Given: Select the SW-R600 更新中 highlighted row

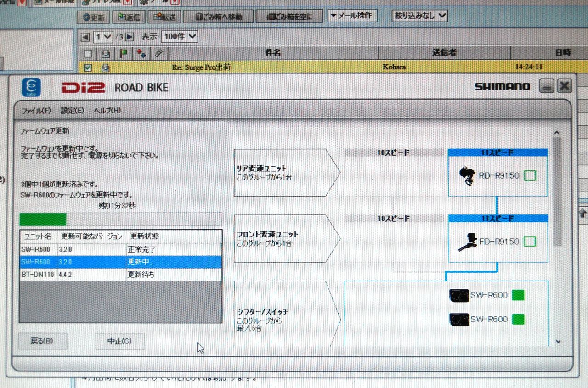Looking at the screenshot, I should pos(121,262).
